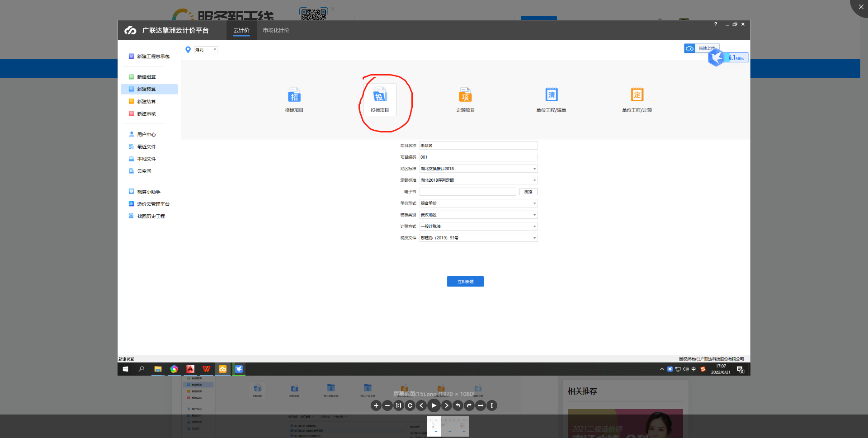Select the second thumbnail in viewer strip
Viewport: 868px width, 438px height.
[448, 426]
